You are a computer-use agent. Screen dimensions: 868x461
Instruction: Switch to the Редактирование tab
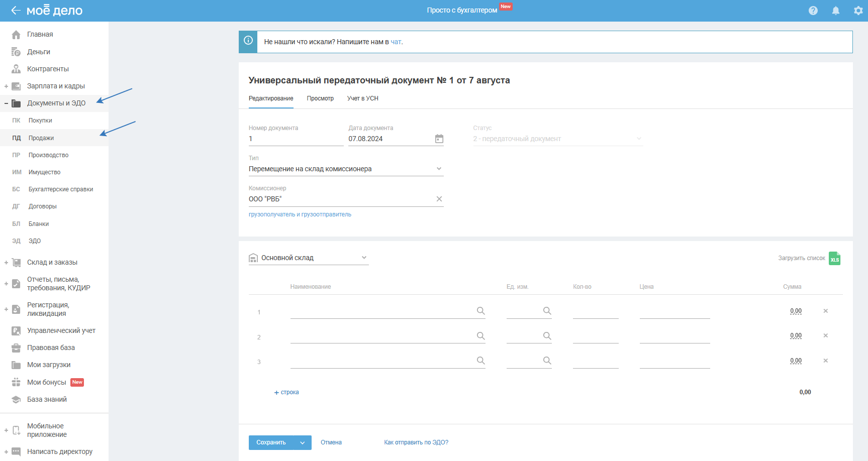271,98
